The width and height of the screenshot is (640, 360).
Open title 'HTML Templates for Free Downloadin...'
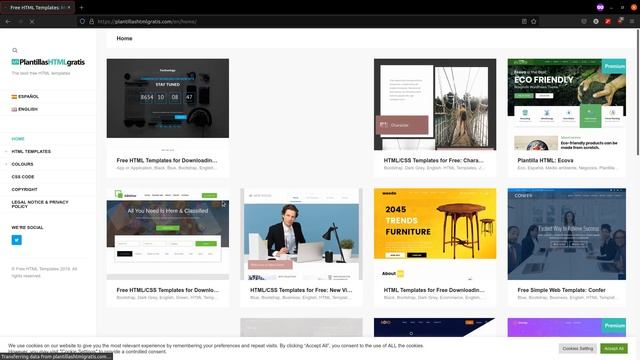coord(434,290)
